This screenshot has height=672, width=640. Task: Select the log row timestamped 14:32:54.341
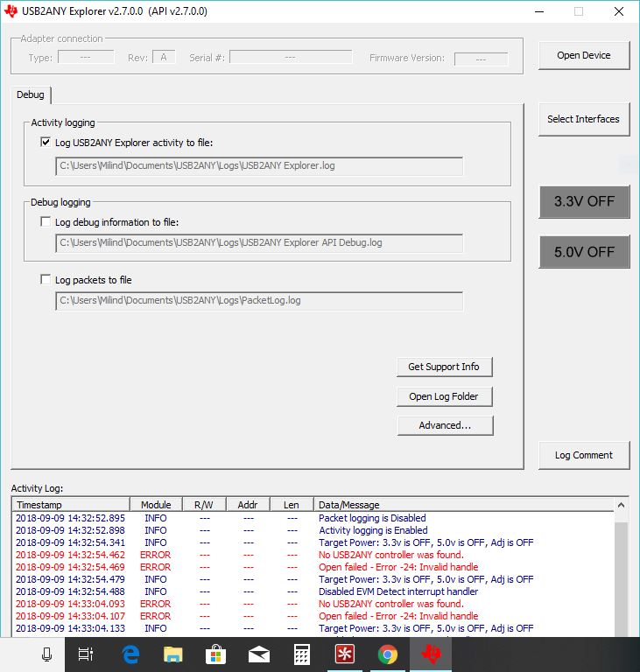pos(313,542)
